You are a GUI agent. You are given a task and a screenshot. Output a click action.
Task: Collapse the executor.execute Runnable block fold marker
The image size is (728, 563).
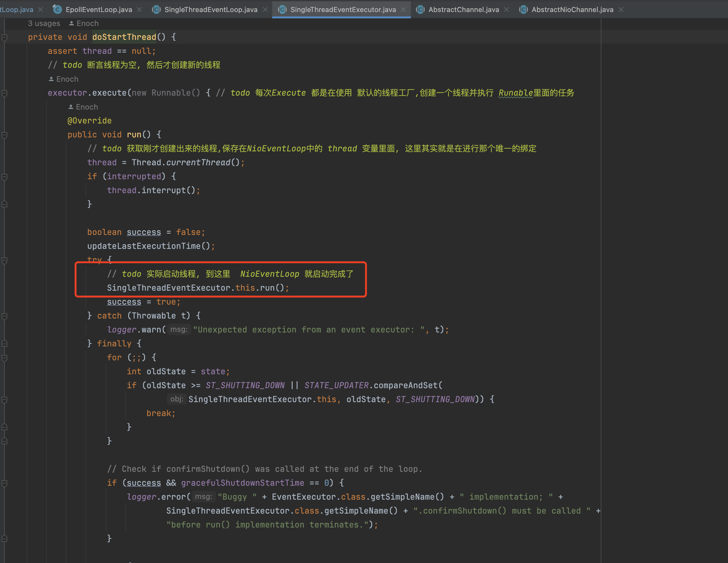(5, 93)
